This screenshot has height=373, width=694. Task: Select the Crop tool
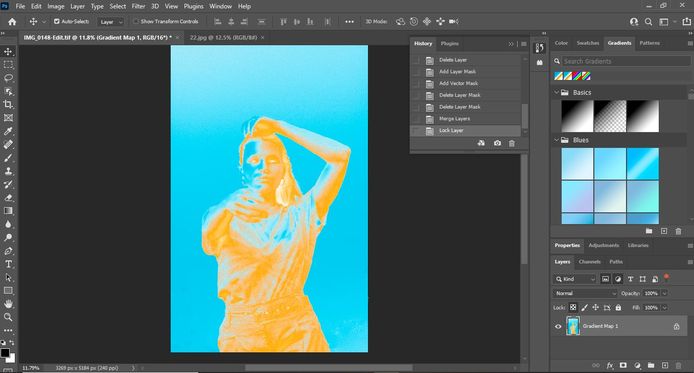[x=8, y=104]
